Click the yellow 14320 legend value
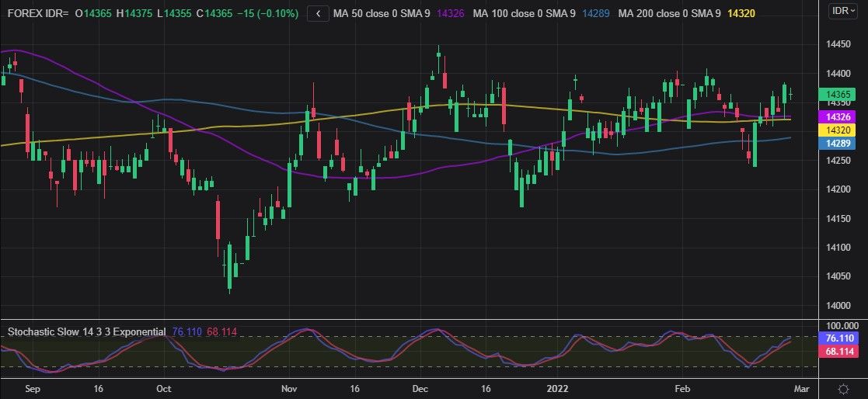 [742, 14]
